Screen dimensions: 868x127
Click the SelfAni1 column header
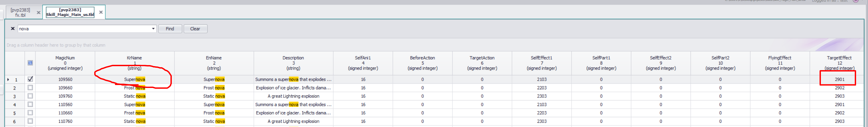(363, 63)
